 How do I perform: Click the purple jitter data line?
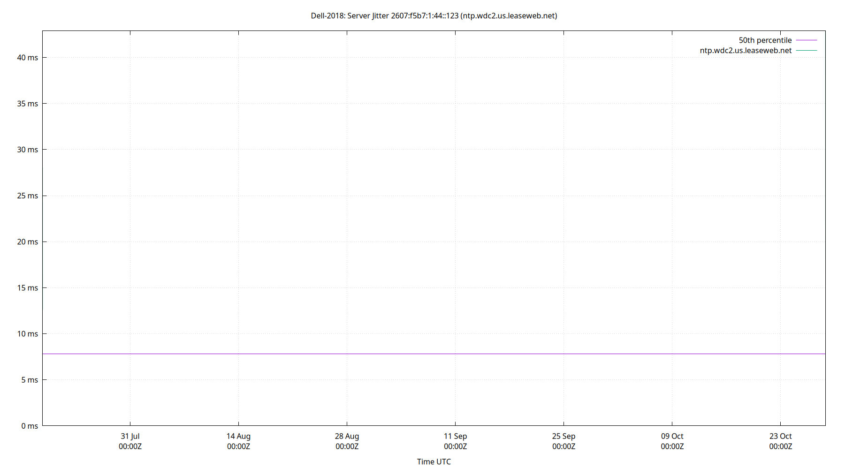(422, 354)
